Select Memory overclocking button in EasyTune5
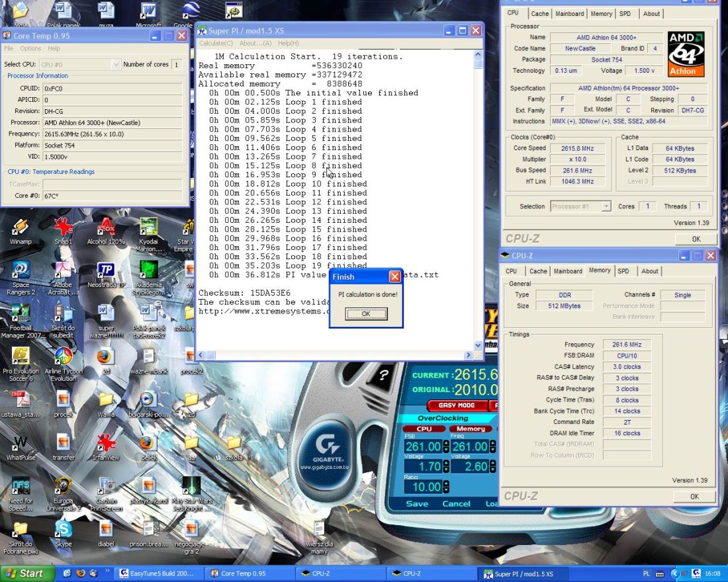This screenshot has height=582, width=728. (x=471, y=429)
